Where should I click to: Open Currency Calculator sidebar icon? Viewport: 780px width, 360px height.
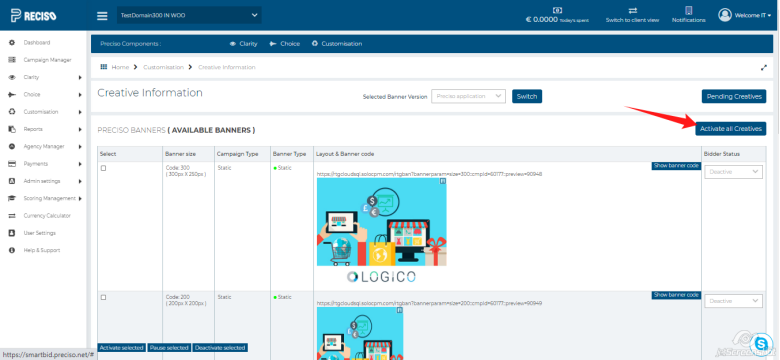[x=12, y=216]
